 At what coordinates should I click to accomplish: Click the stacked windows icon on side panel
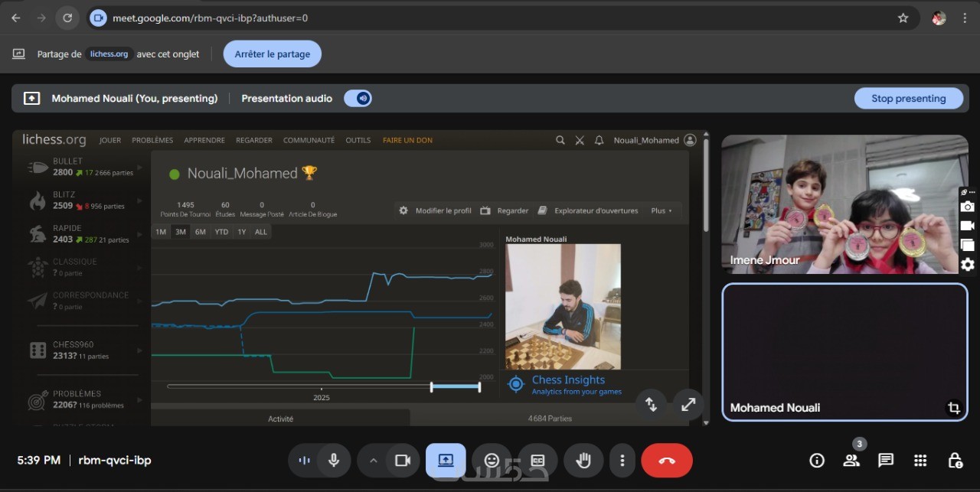click(968, 245)
